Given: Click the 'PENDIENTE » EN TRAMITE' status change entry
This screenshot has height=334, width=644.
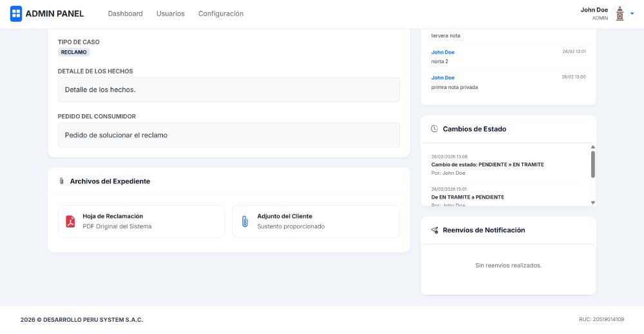Looking at the screenshot, I should coord(488,164).
